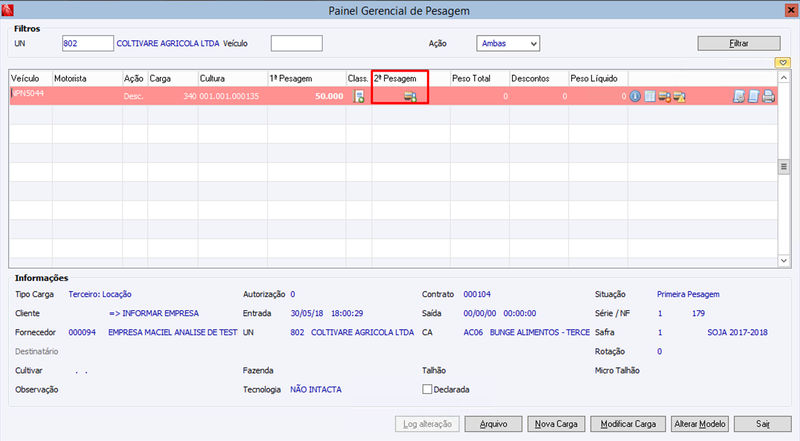Click the Carga column header

coord(173,79)
